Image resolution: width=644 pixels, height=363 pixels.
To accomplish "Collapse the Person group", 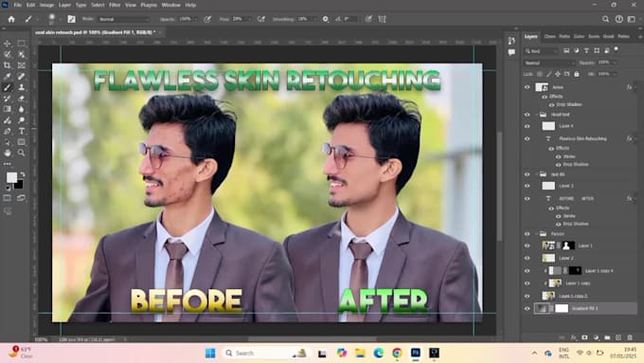I will (x=537, y=234).
